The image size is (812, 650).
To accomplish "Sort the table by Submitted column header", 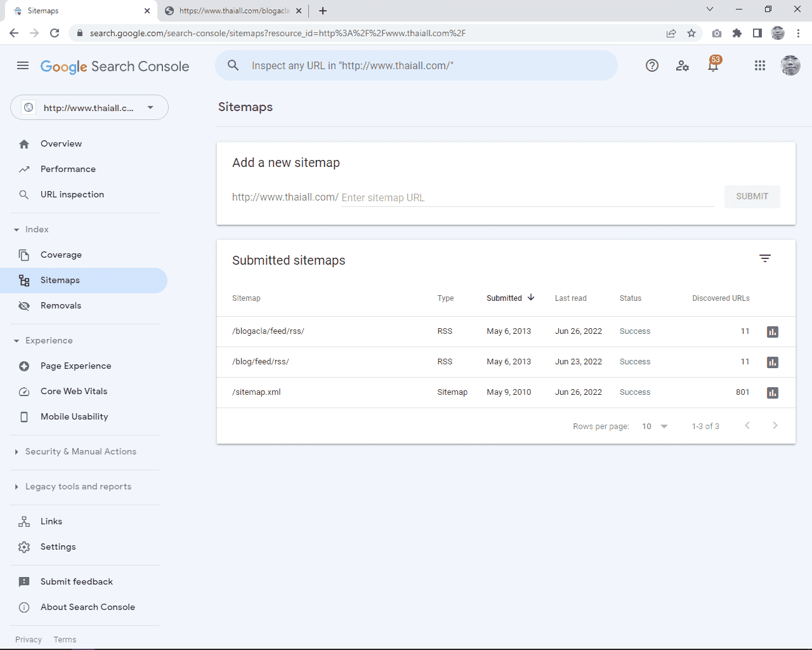I will point(504,298).
